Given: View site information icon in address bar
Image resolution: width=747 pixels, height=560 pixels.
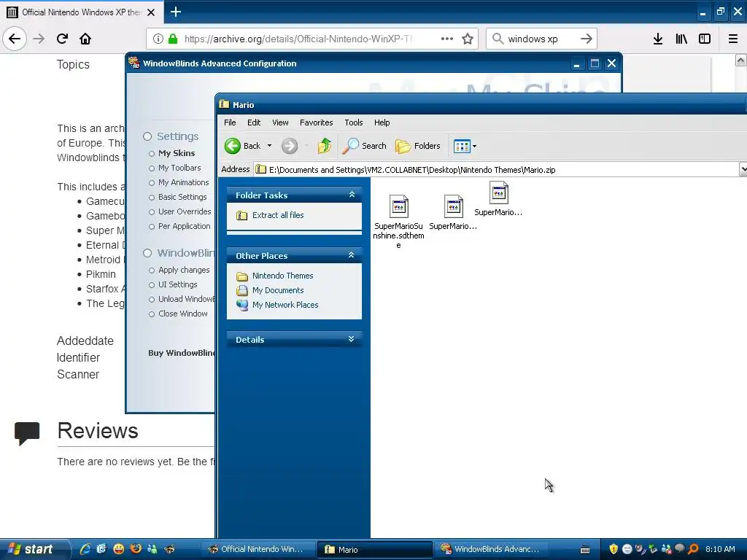Looking at the screenshot, I should click(x=158, y=39).
